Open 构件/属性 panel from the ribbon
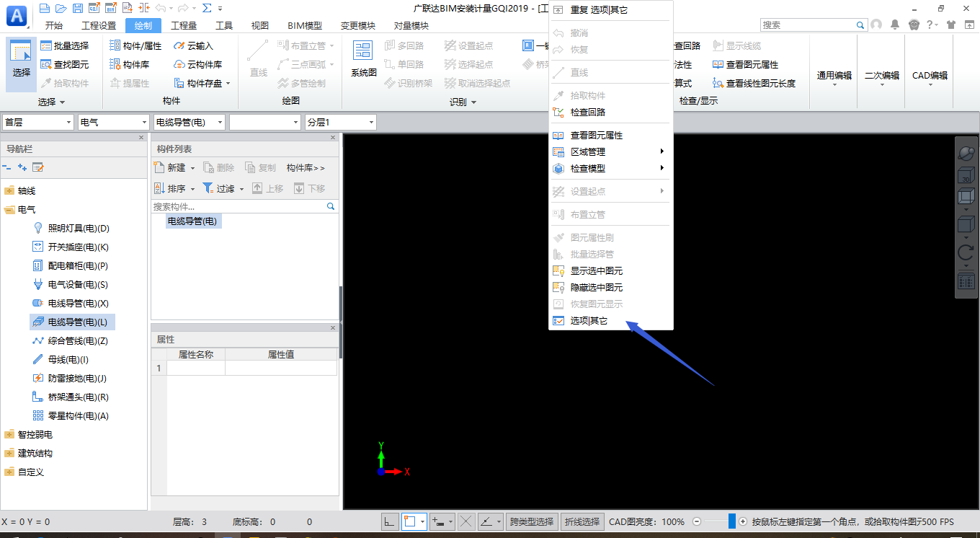Screen dimensions: 980x538 (135, 45)
